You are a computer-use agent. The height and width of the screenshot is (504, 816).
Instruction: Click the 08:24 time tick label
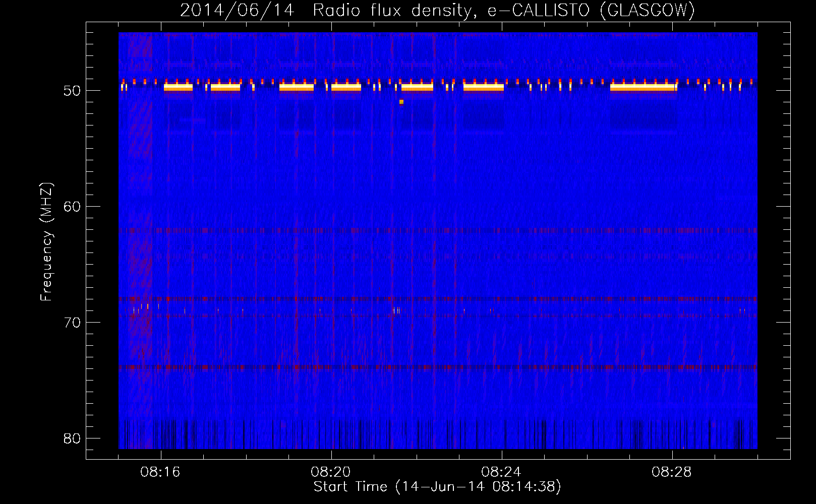point(501,472)
